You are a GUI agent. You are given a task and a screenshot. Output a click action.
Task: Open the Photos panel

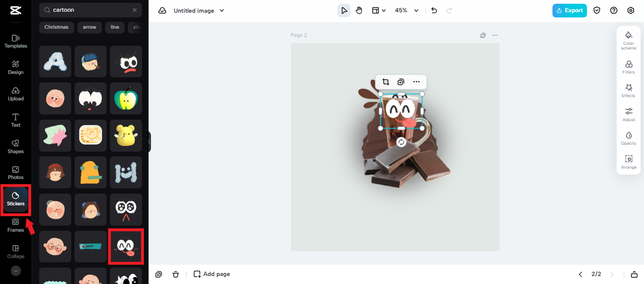[16, 173]
